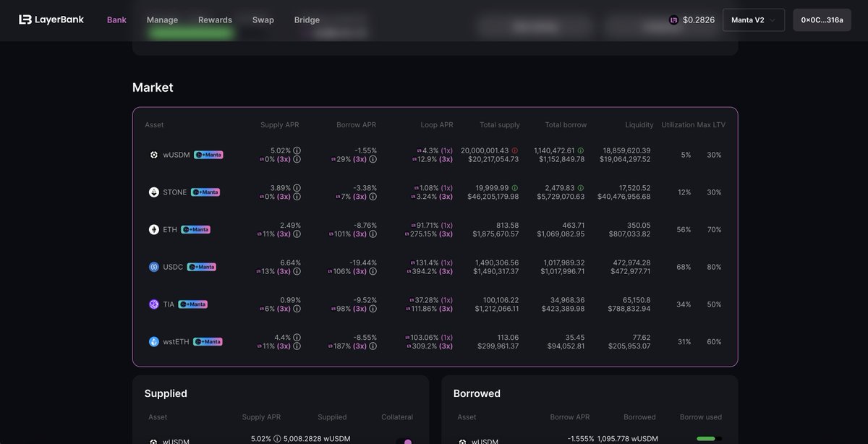Click the +Manta badge next to STONE

tap(205, 192)
